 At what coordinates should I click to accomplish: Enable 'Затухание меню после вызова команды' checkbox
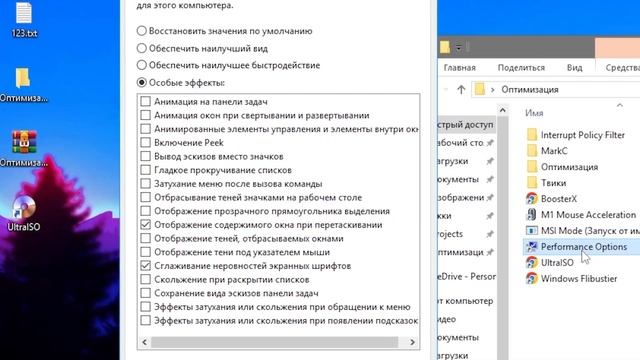[145, 184]
